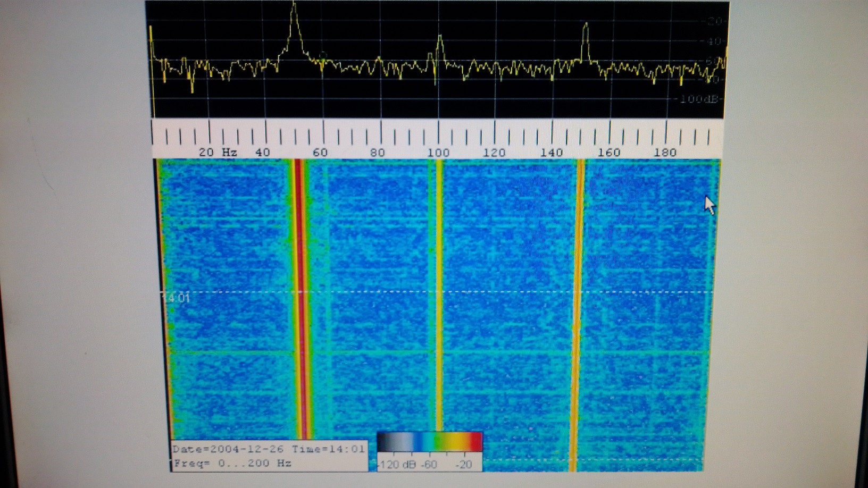
Task: Click the -40 amplitude axis label
Action: (712, 41)
